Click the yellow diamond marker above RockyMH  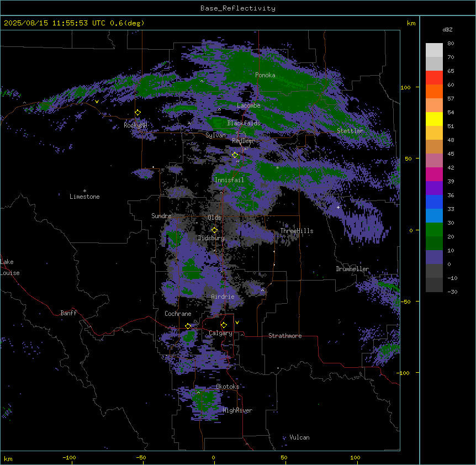pos(138,113)
